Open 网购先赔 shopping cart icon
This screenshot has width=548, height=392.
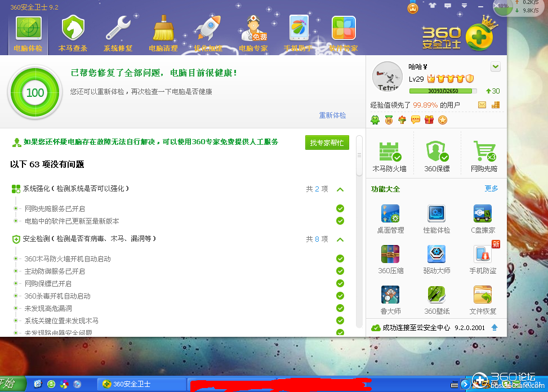tap(484, 157)
